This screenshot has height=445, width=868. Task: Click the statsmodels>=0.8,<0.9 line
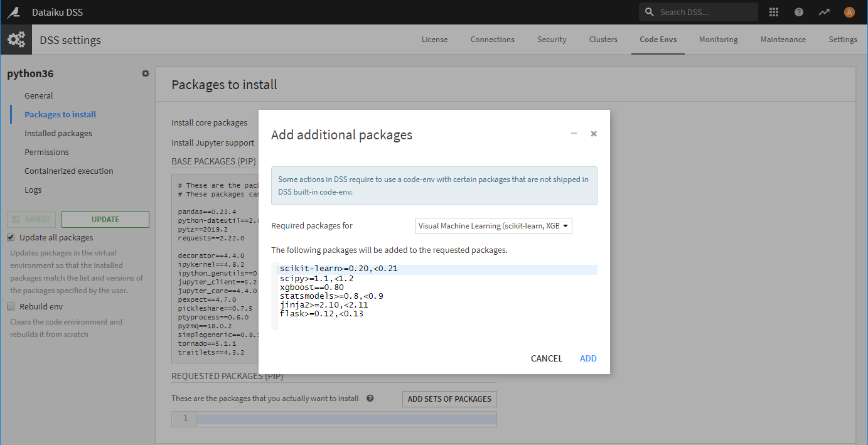point(331,296)
